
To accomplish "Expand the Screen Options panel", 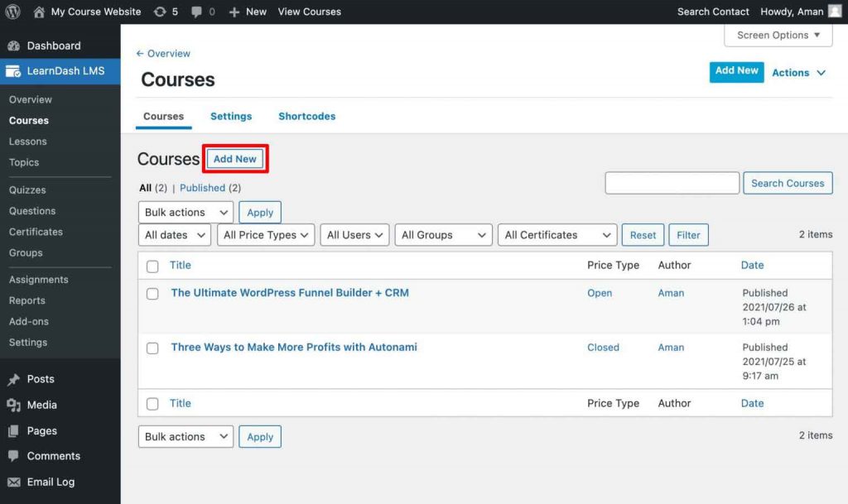I will pyautogui.click(x=778, y=35).
